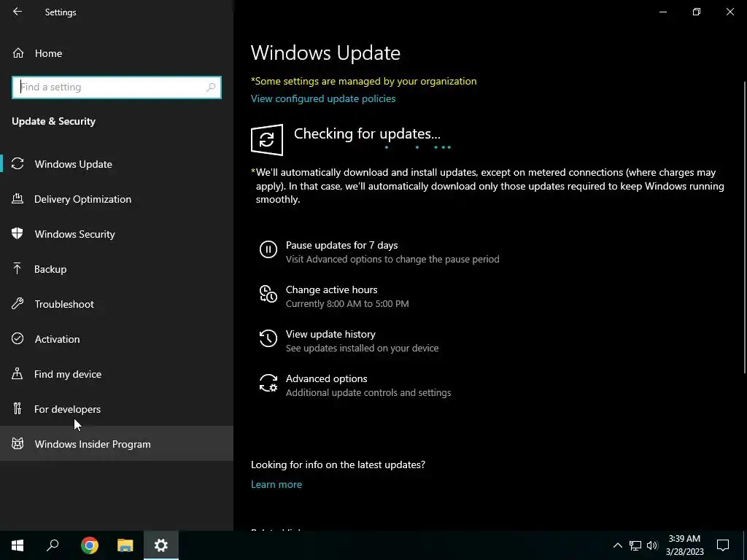Click the Settings gear on taskbar
Screen dimensions: 747x560
click(x=161, y=545)
